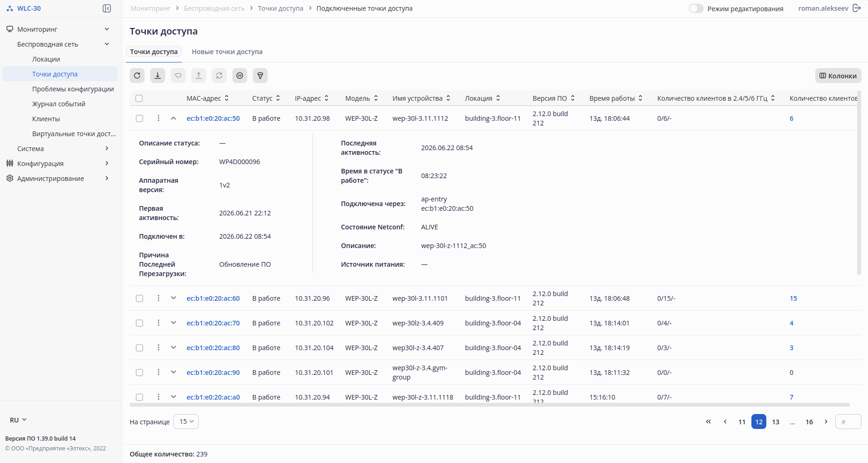Expand details of row ec:b1:e0:20:ac:60

(174, 298)
